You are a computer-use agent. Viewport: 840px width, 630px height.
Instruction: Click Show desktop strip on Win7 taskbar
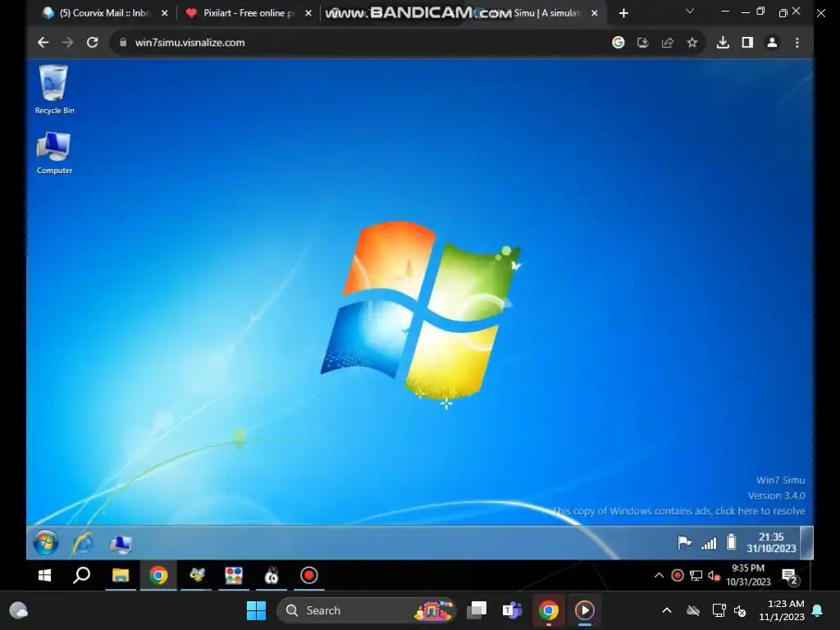click(806, 542)
